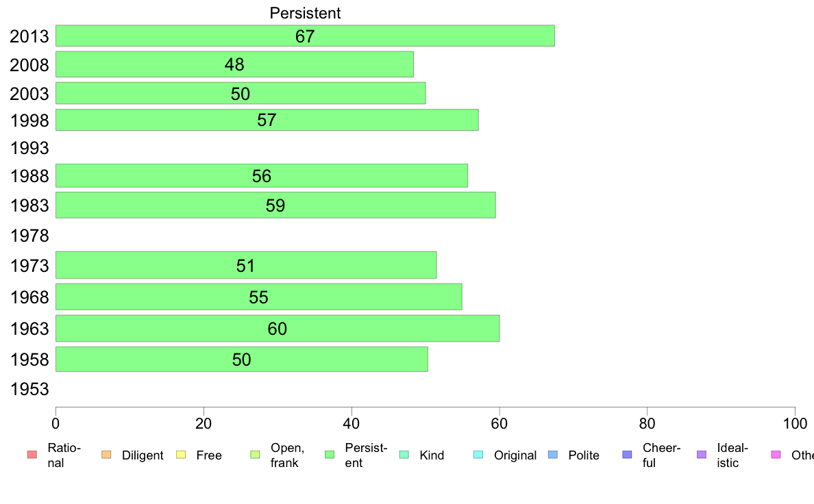Screen dimensions: 814x504
Task: Select the Persistent green legend swatch
Action: click(330, 455)
